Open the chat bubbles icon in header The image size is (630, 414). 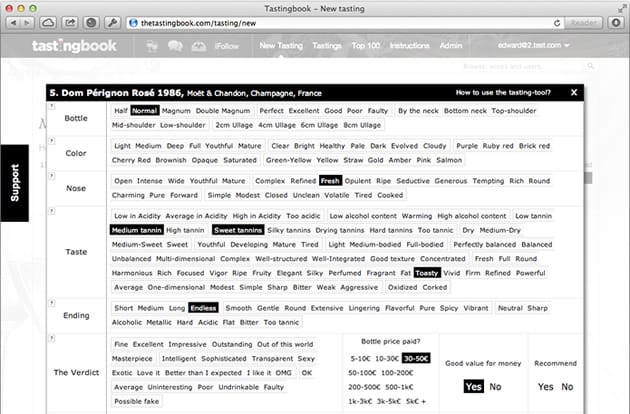point(175,46)
